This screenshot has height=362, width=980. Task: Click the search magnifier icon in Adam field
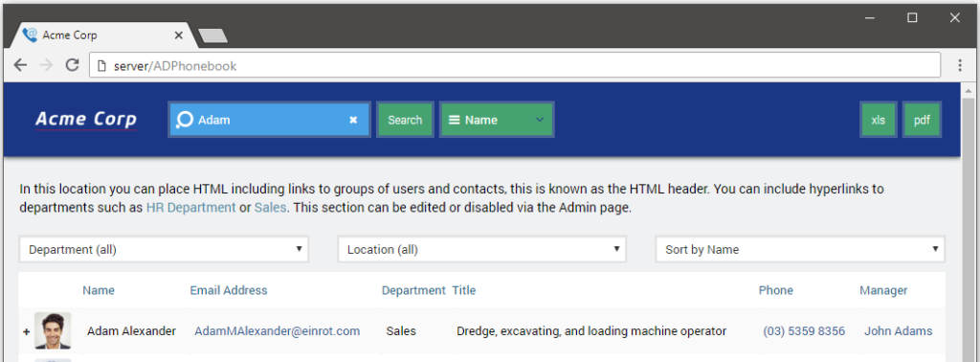pos(185,120)
